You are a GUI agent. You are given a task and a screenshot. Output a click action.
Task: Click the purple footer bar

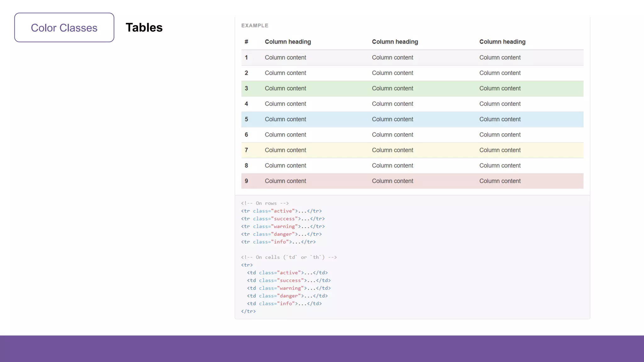pos(322,348)
